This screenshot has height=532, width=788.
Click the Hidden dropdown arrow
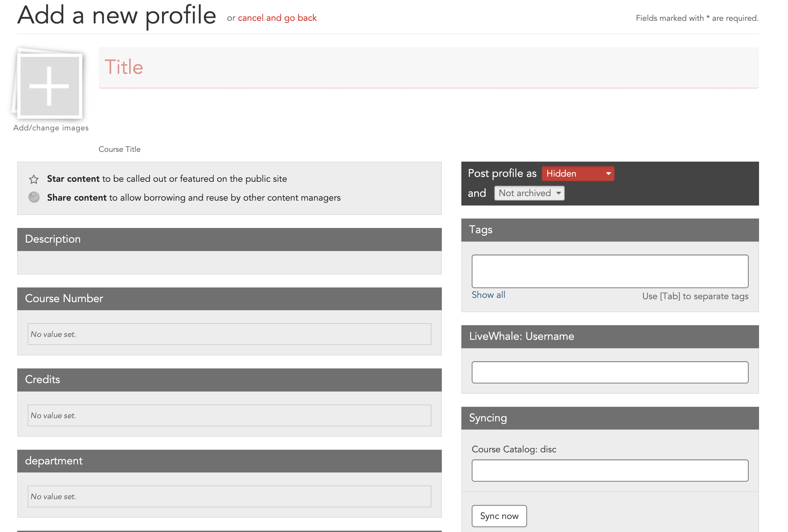[x=608, y=174]
